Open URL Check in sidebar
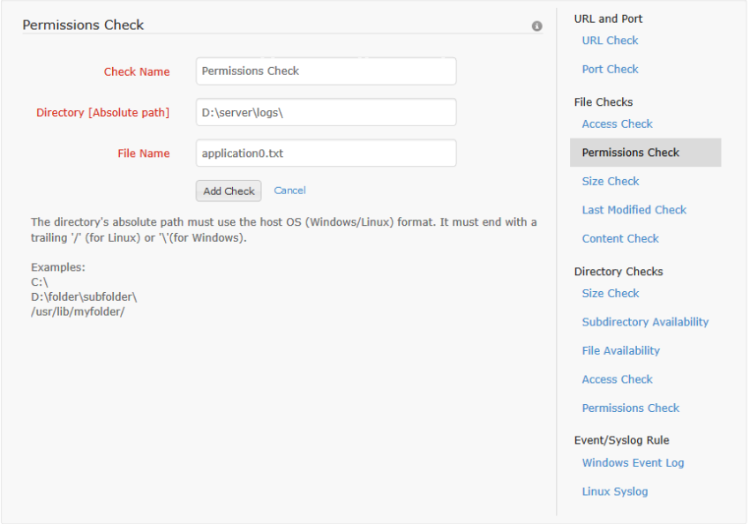Viewport: 750px width, 524px height. pos(609,41)
